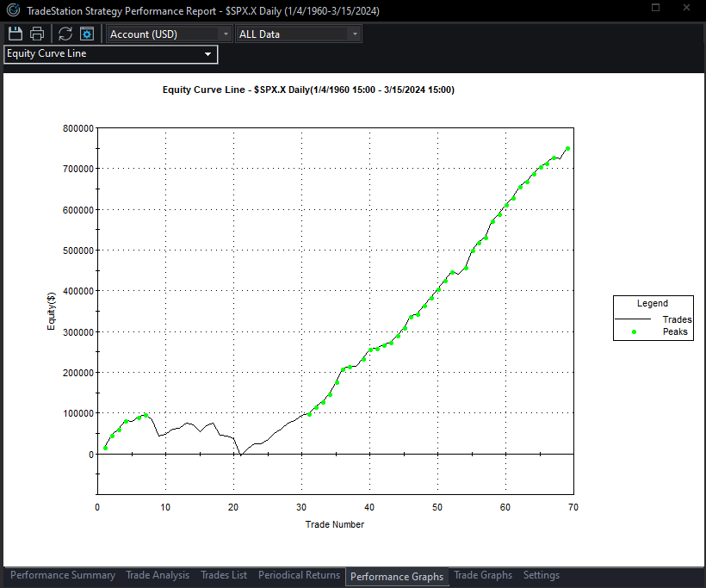Click the Save report icon
The height and width of the screenshot is (588, 706).
(15, 34)
